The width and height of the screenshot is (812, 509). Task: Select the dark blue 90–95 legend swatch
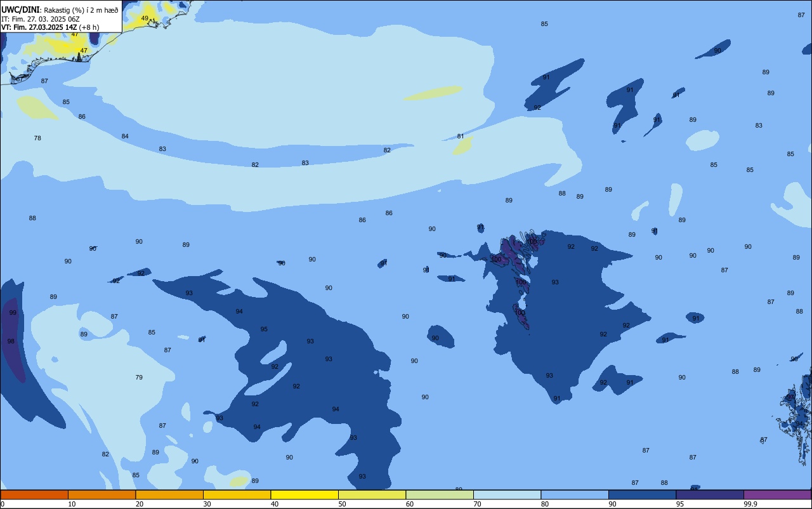point(642,494)
